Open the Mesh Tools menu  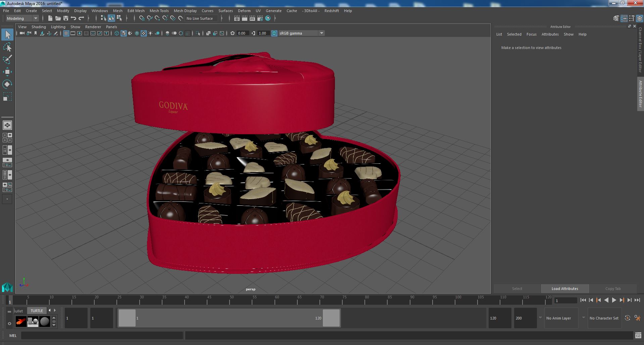(159, 11)
